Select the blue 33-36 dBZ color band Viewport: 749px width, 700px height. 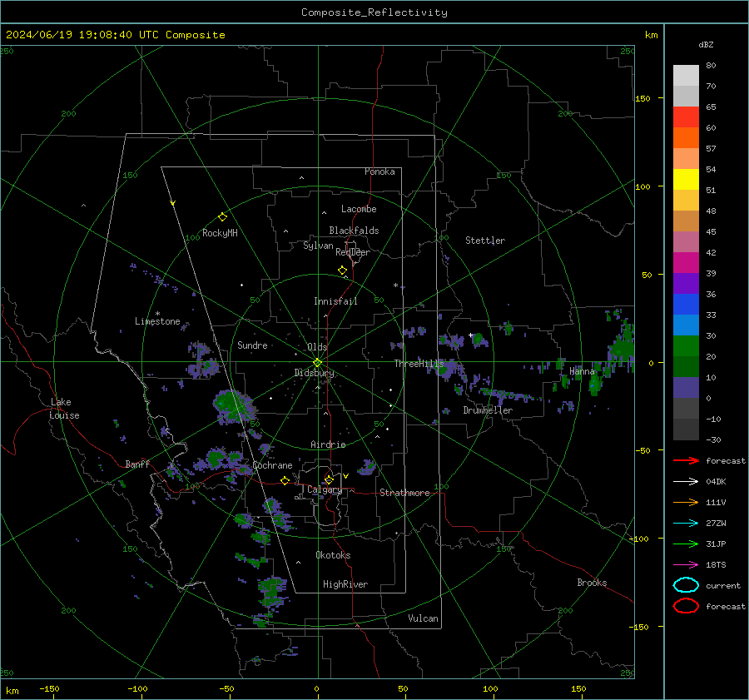coord(686,305)
